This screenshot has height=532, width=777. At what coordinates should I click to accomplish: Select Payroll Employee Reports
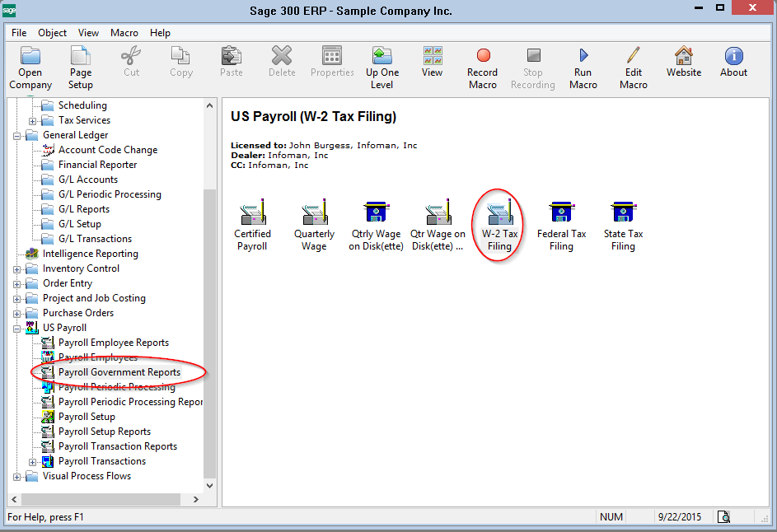pos(114,343)
